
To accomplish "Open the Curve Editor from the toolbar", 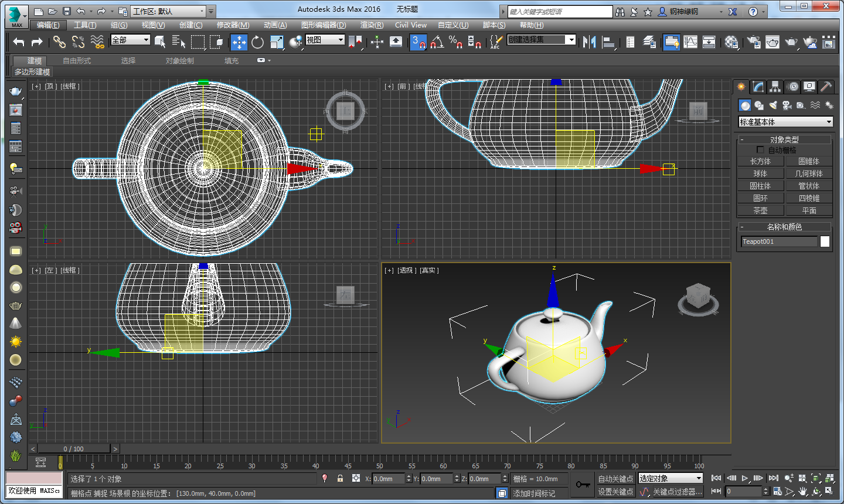I will [x=690, y=42].
